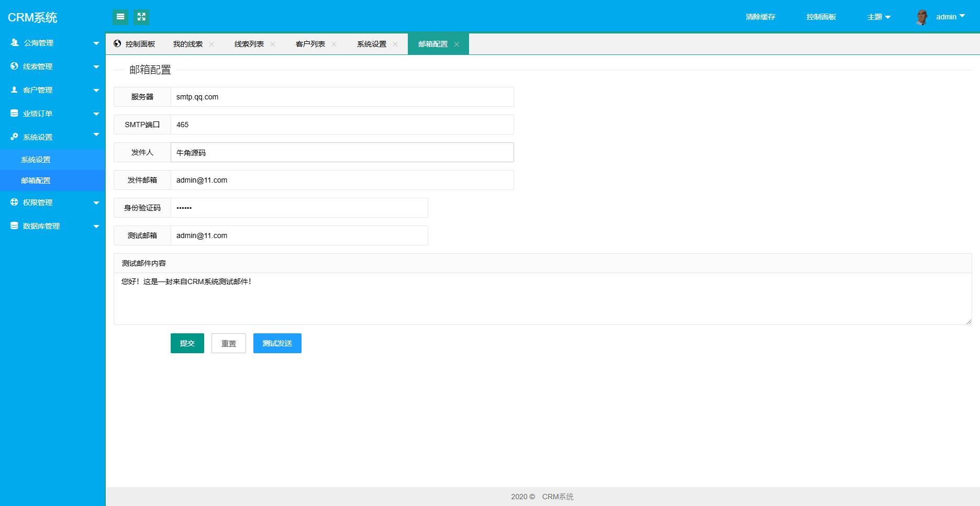Click the sidebar collapse hamburger icon

[120, 17]
